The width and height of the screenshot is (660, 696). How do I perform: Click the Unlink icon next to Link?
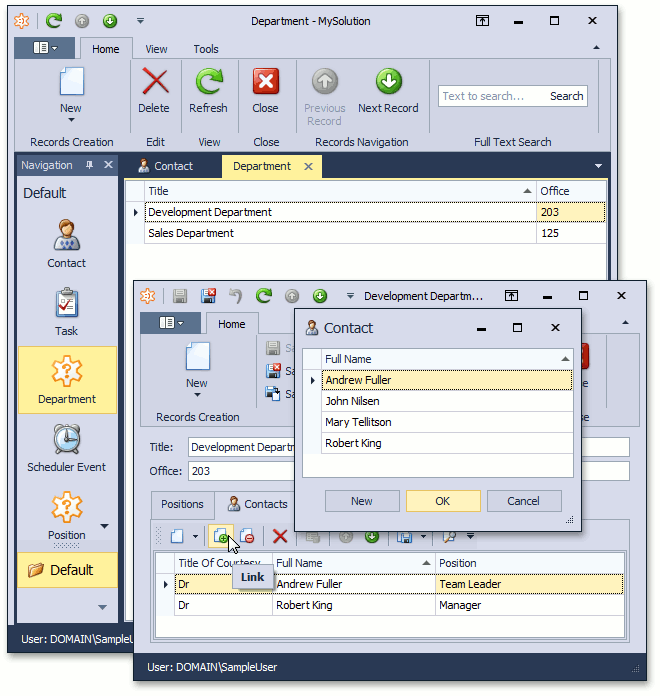click(246, 537)
